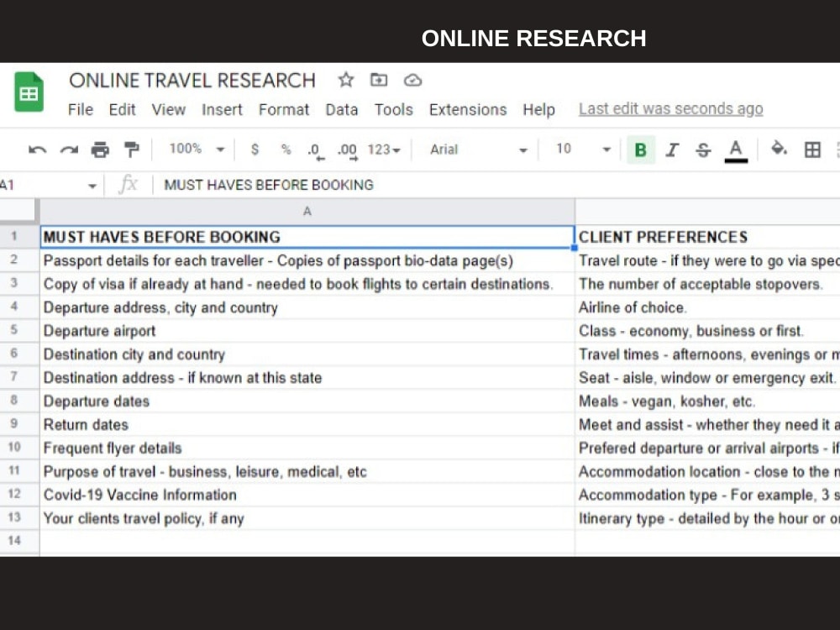The height and width of the screenshot is (630, 840).
Task: Format as percent with % icon
Action: coord(286,150)
